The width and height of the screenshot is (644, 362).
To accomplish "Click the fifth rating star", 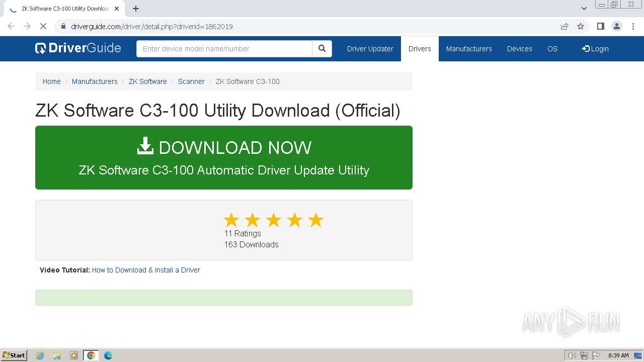I will click(316, 220).
